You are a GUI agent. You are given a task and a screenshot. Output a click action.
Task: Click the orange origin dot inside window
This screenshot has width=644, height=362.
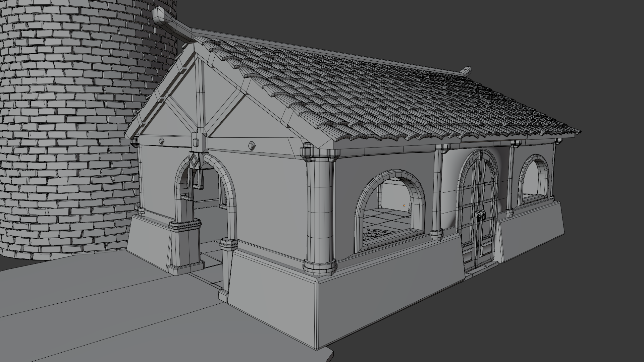coord(404,205)
